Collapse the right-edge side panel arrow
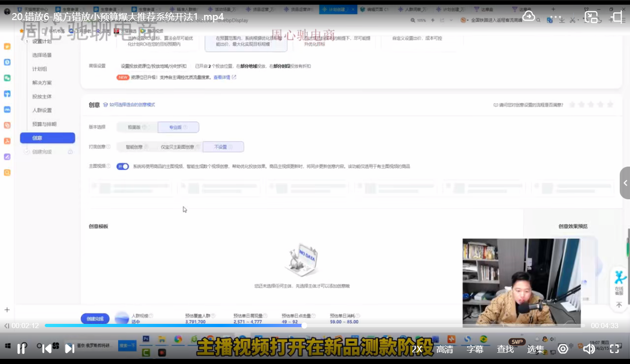 [626, 183]
